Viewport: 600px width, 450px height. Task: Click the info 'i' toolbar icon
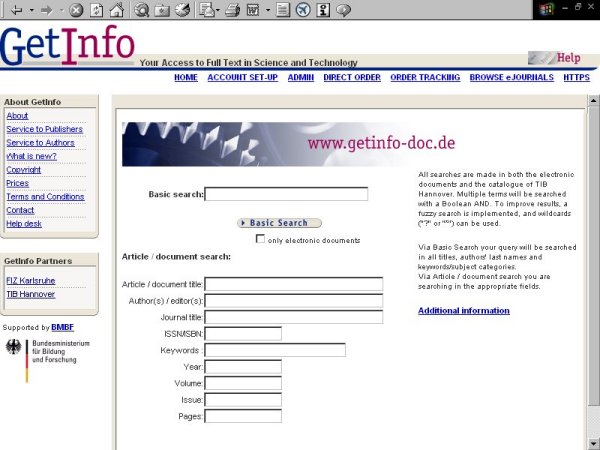point(323,10)
